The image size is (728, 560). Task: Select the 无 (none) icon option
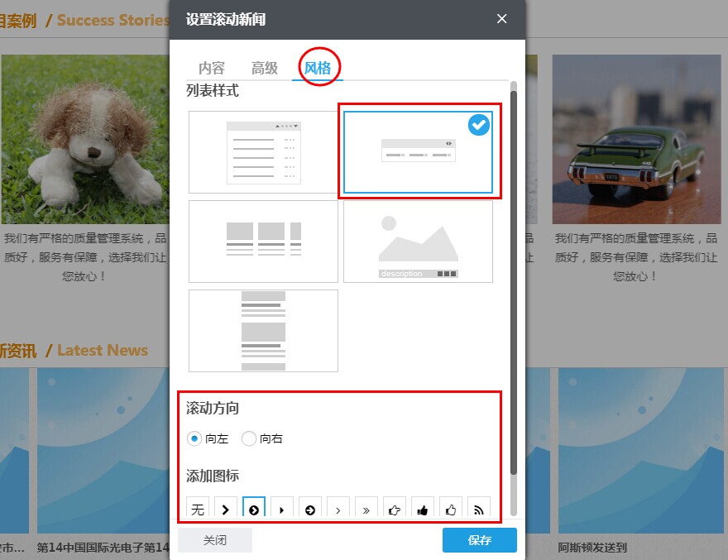[x=198, y=509]
